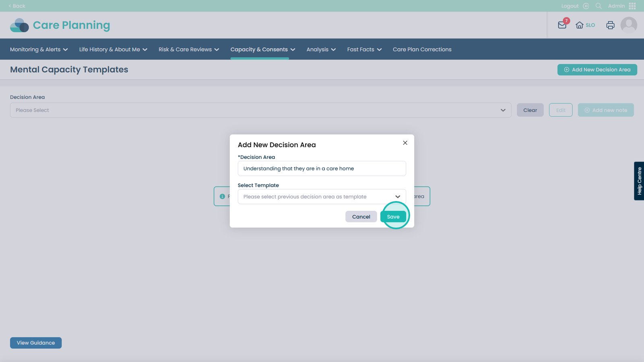This screenshot has height=362, width=644.
Task: Close the Add New Decision Area dialog
Action: 405,143
